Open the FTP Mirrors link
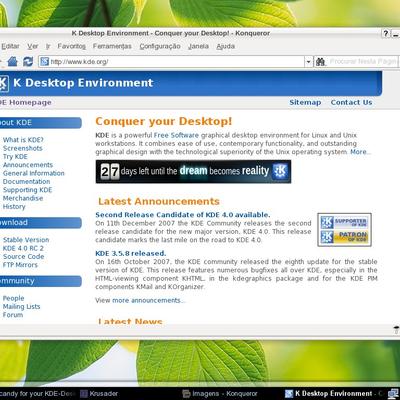Image resolution: width=400 pixels, height=400 pixels. tap(20, 265)
